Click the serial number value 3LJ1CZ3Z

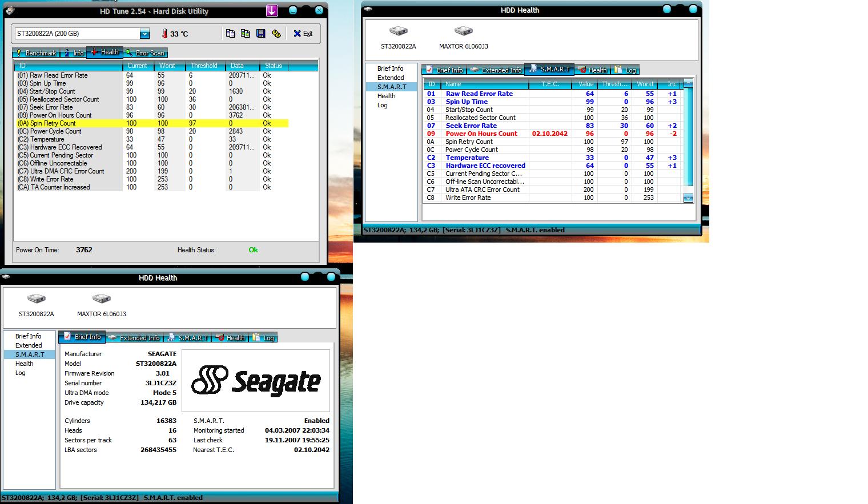click(x=161, y=383)
